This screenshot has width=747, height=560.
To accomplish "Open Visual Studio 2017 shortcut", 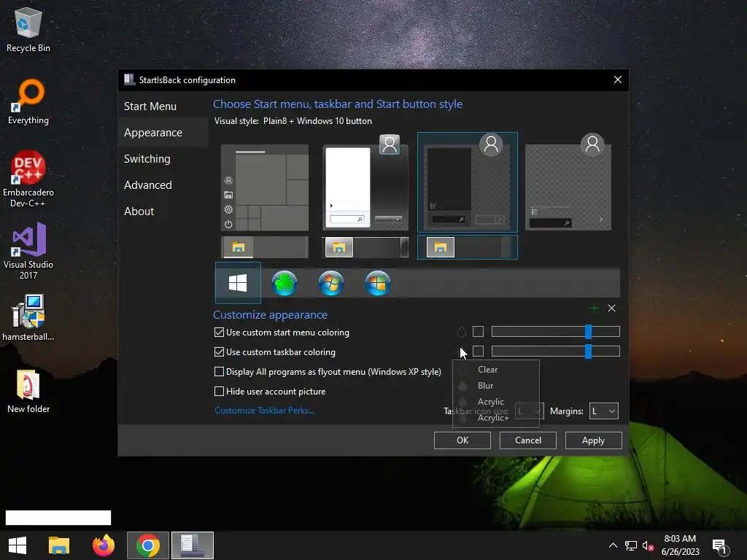I will click(x=28, y=251).
